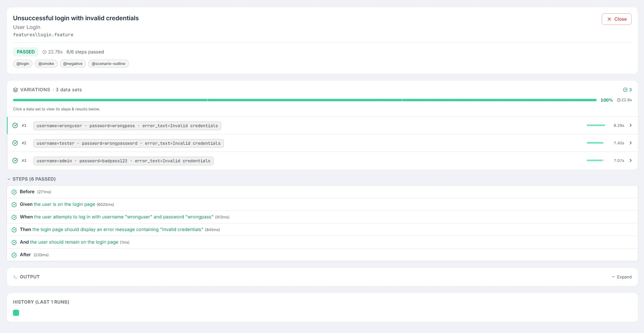Select the @negative tag
The width and height of the screenshot is (644, 333).
(x=73, y=64)
